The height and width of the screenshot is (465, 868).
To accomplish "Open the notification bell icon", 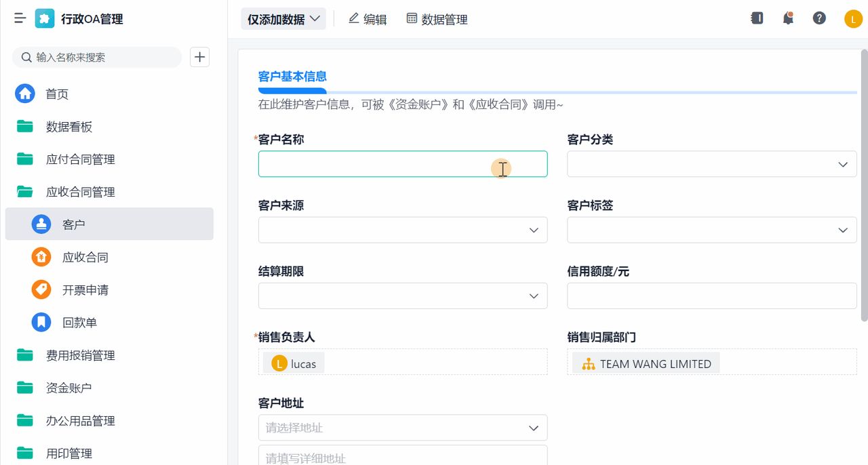I will click(788, 18).
